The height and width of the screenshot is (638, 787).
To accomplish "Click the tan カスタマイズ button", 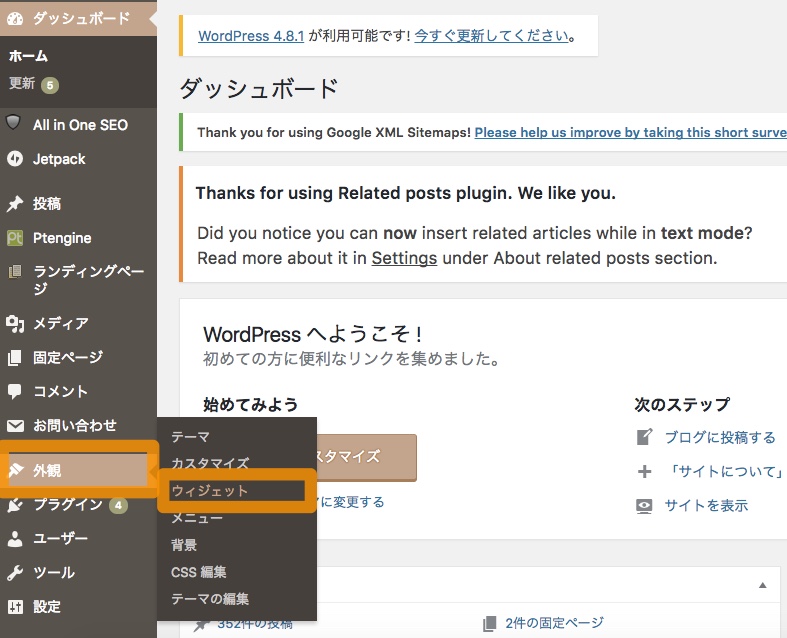I will 366,457.
